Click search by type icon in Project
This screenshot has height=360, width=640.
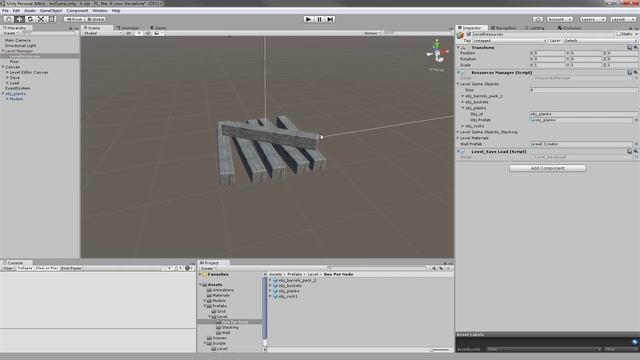click(434, 269)
